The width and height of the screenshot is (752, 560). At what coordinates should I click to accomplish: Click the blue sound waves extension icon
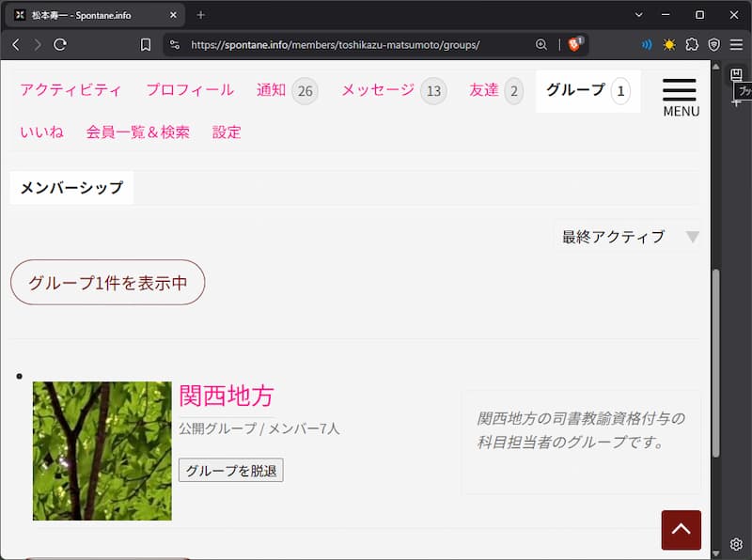pyautogui.click(x=647, y=45)
